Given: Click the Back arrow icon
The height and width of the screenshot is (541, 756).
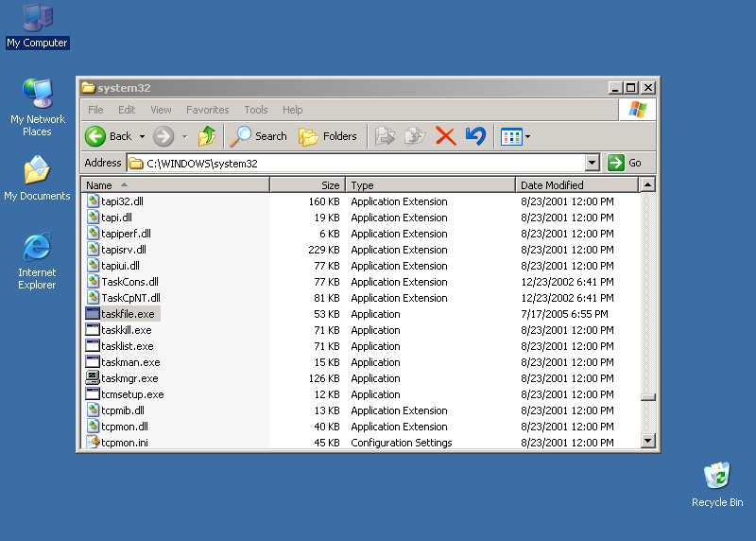Looking at the screenshot, I should [95, 136].
